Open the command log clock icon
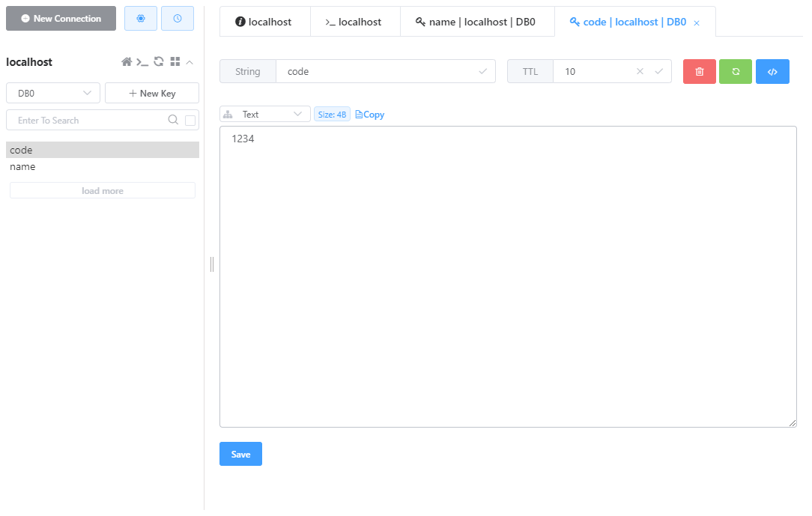The image size is (812, 516). tap(177, 19)
